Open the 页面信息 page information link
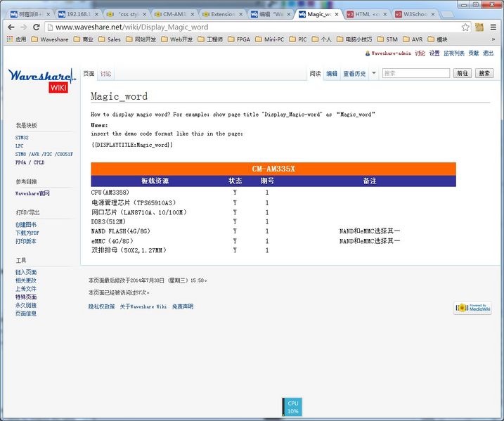 coord(26,313)
